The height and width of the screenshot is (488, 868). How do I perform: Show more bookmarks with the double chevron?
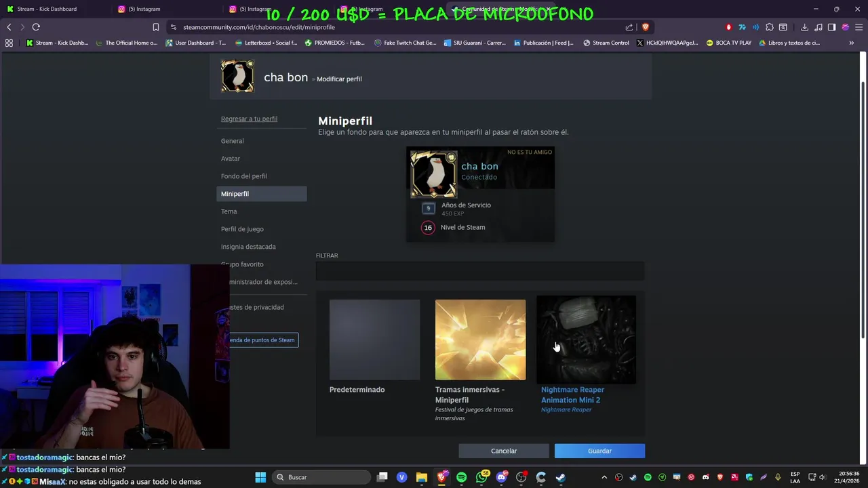coord(851,43)
